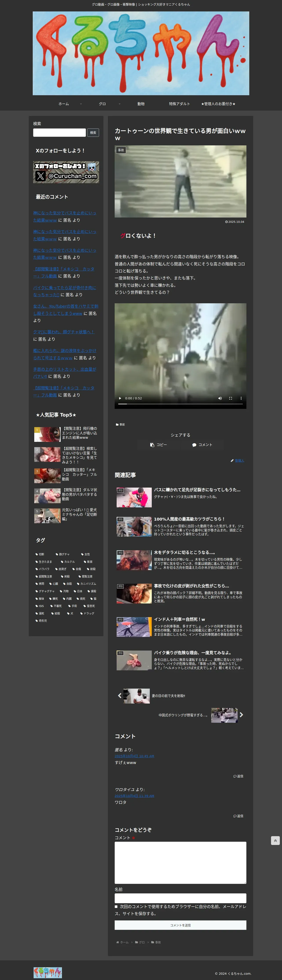Open popular article ranked 1 about 飛行機のエンジン
282x980 pixels.
(x=66, y=434)
